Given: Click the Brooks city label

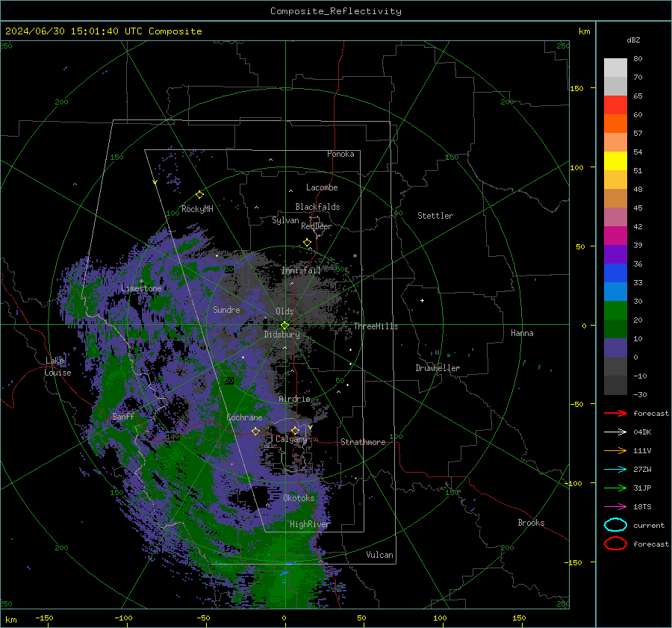Looking at the screenshot, I should click(x=531, y=523).
